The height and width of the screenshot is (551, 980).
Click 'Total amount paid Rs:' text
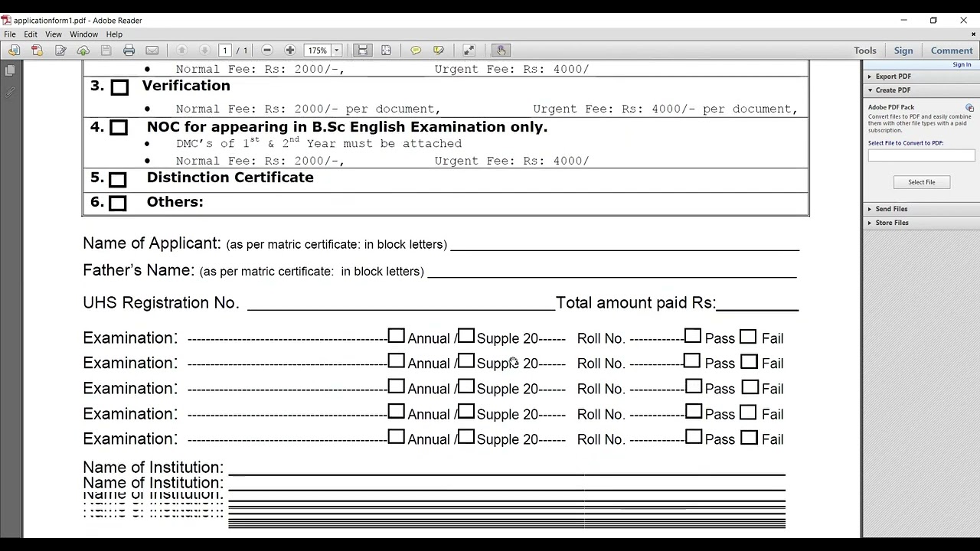point(635,303)
